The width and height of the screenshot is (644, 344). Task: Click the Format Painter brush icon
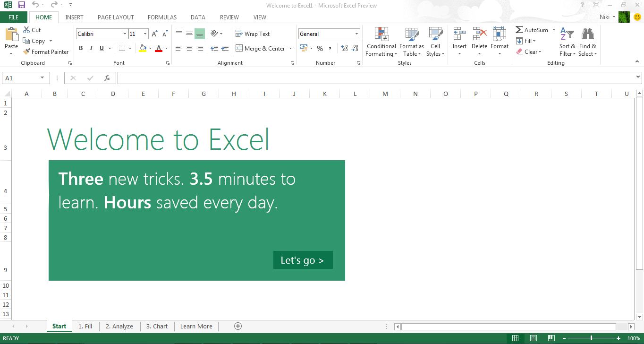pyautogui.click(x=27, y=52)
